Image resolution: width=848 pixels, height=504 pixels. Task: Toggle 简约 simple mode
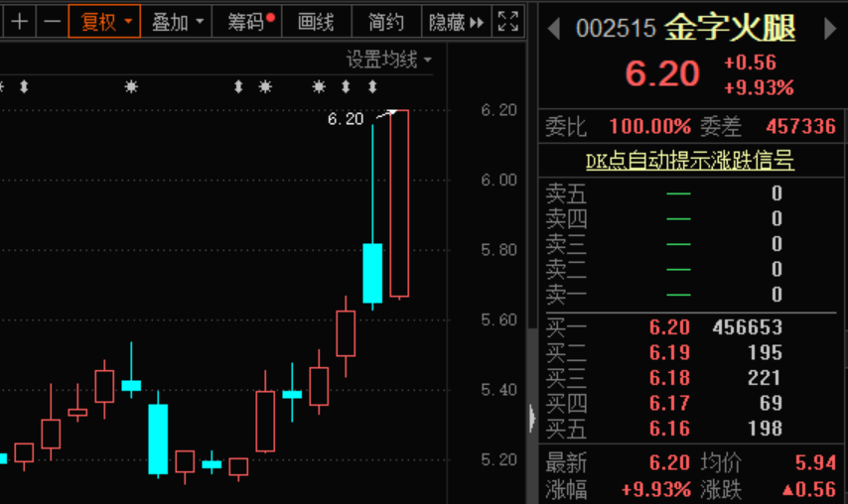tap(386, 22)
